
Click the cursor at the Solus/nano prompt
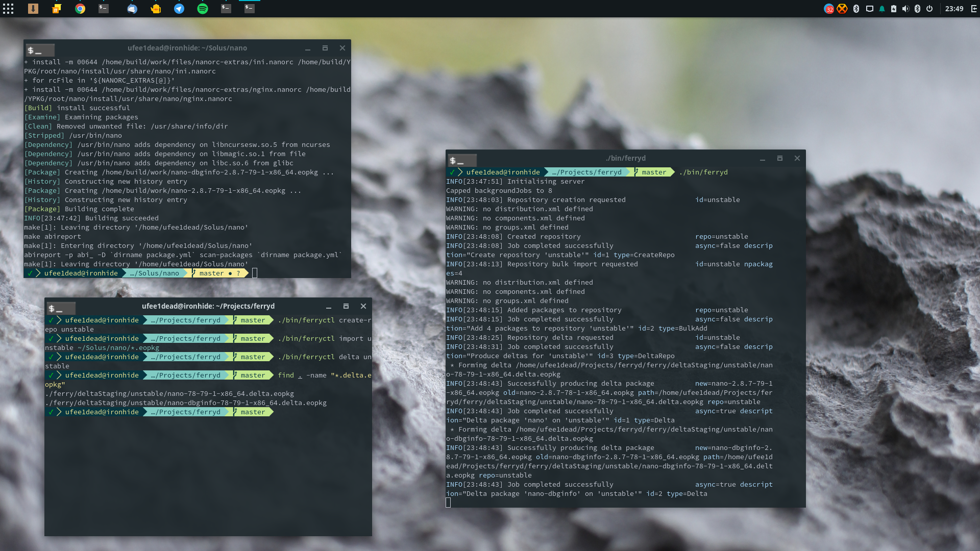(x=255, y=273)
